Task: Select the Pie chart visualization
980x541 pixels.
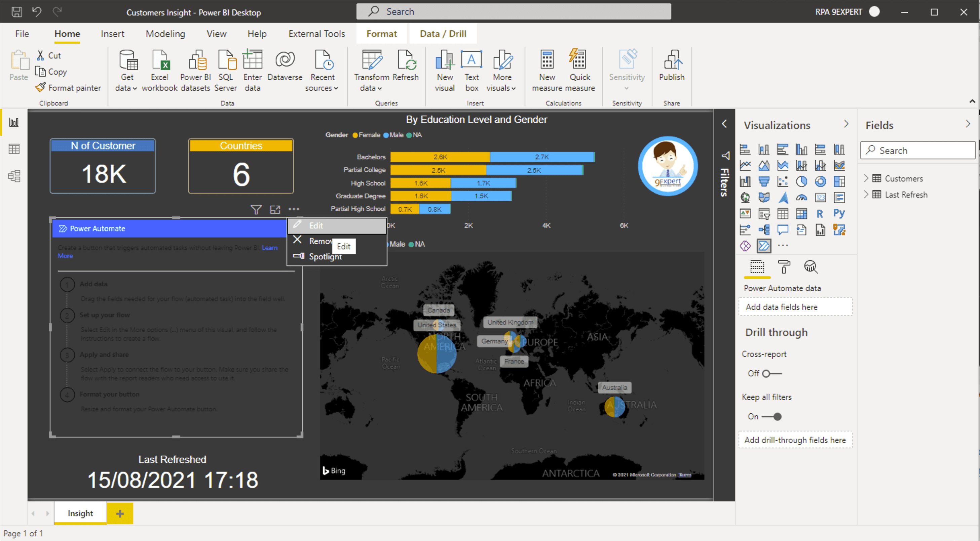Action: click(x=802, y=181)
